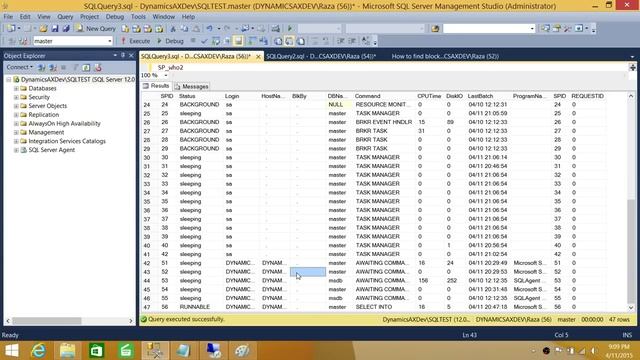Viewport: 640px width, 360px height.
Task: Click Object Explorer horizontal scrollbar right arrow
Action: 131,321
